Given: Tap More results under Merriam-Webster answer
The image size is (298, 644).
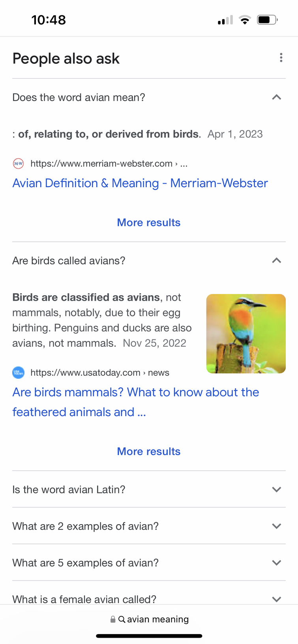Looking at the screenshot, I should point(149,223).
